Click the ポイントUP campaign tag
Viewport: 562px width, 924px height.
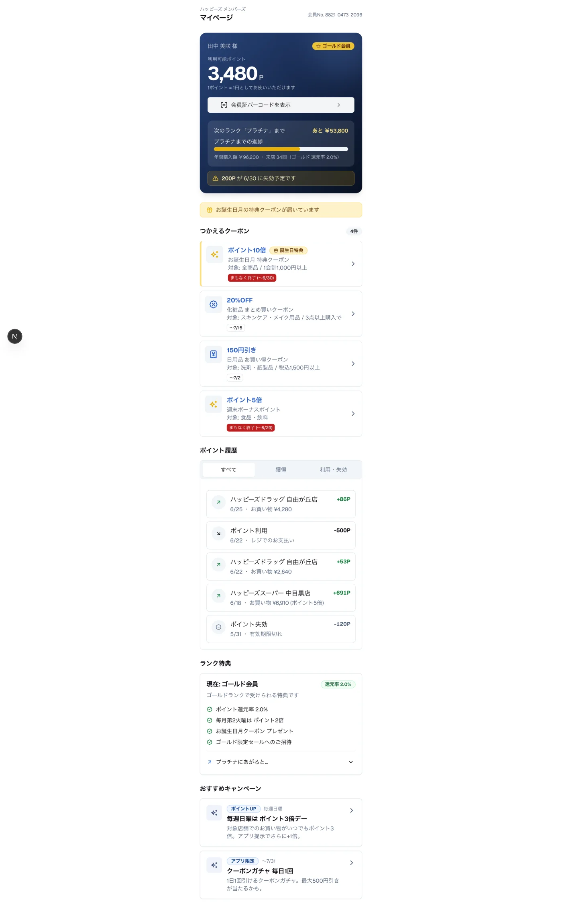coord(244,809)
